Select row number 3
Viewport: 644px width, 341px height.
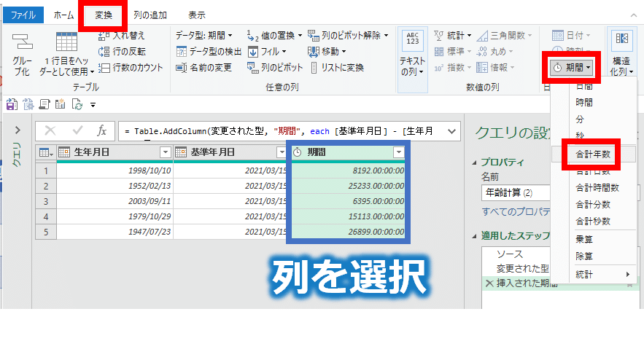point(46,201)
